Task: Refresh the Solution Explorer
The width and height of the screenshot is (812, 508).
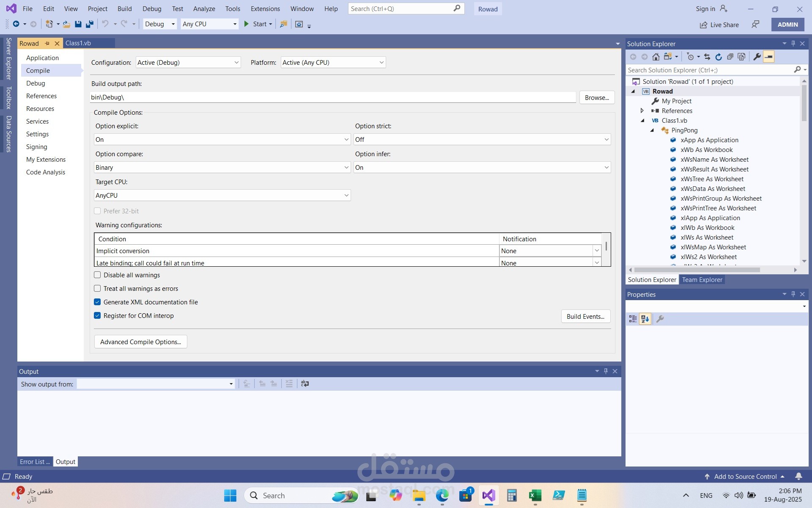Action: 719,57
